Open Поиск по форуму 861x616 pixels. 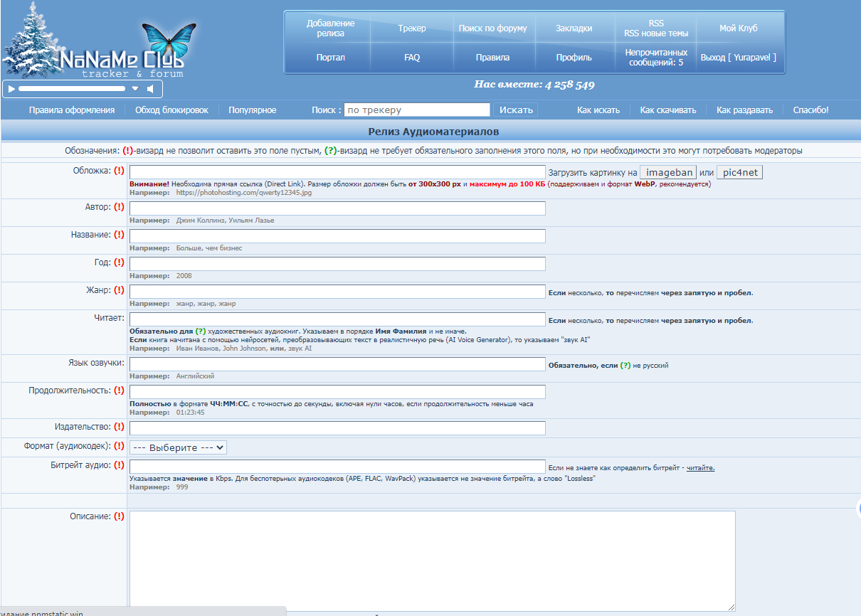[493, 28]
